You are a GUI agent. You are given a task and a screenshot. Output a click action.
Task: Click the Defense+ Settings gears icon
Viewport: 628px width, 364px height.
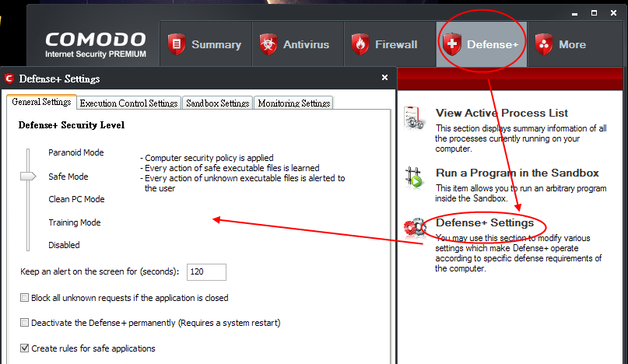pyautogui.click(x=415, y=227)
